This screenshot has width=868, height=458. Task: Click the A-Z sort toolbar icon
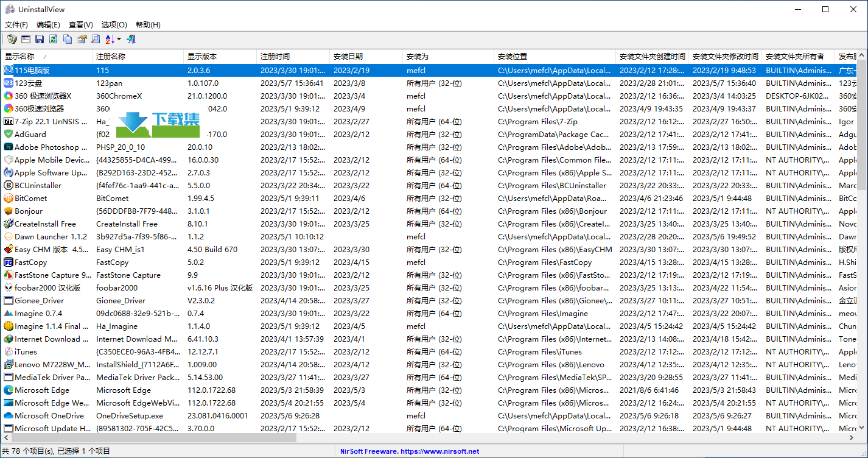click(x=110, y=40)
